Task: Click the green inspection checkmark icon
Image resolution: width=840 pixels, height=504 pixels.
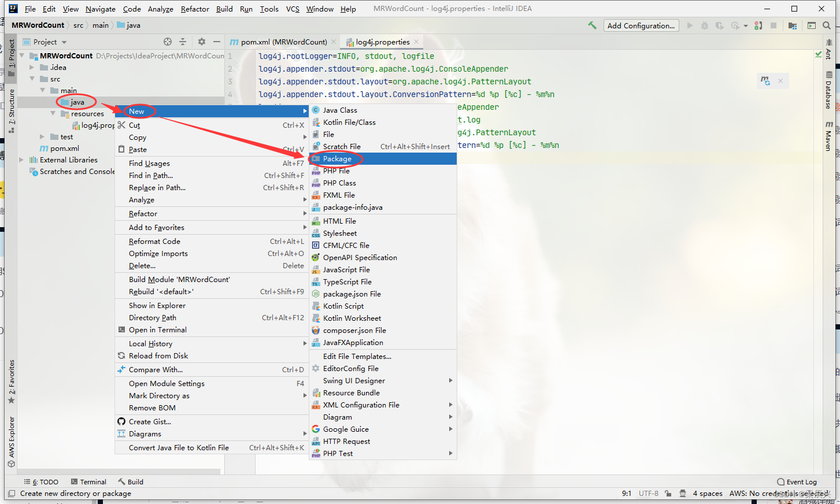Action: pyautogui.click(x=818, y=55)
